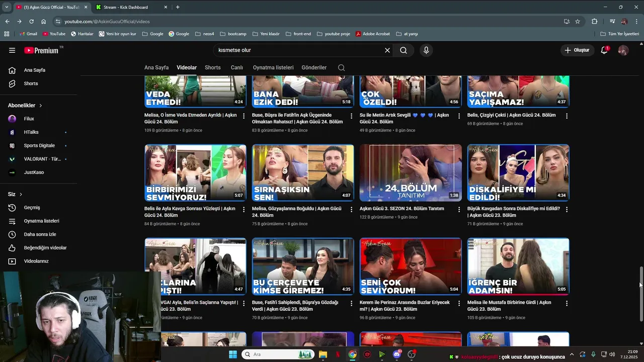Viewport: 644px width, 362px height.
Task: Open Chrome media controls icon
Action: (612, 22)
